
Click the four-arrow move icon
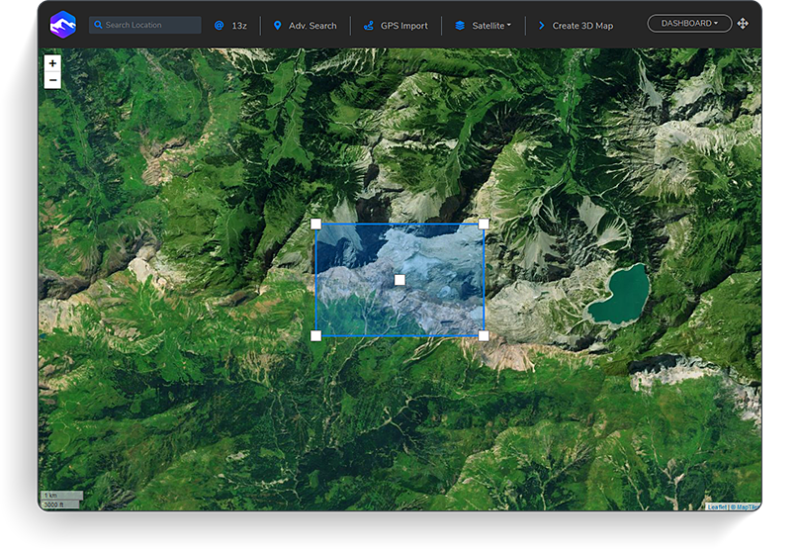click(743, 23)
